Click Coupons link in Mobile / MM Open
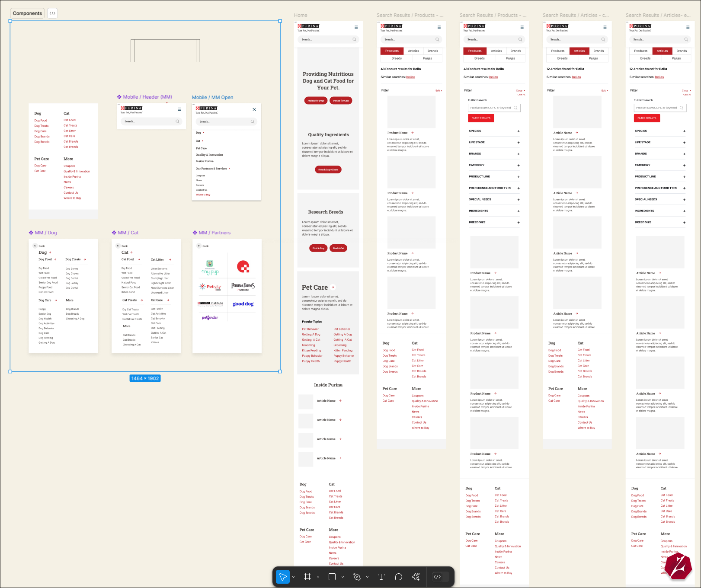 coord(200,176)
